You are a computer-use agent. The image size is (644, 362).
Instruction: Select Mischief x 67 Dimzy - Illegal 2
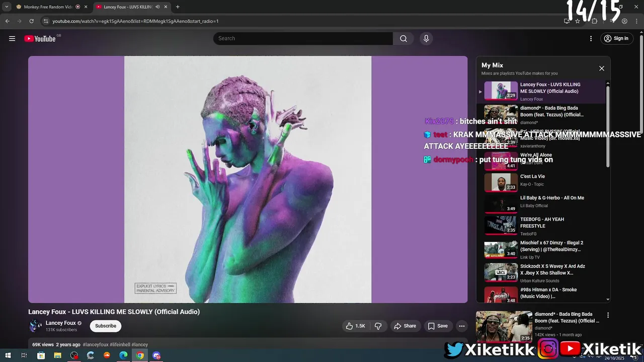(541, 249)
